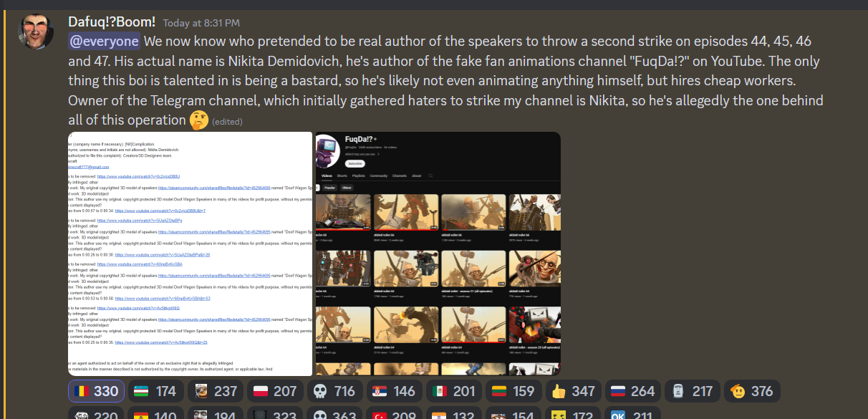Add the Russia flag reaction showing 264

[633, 391]
